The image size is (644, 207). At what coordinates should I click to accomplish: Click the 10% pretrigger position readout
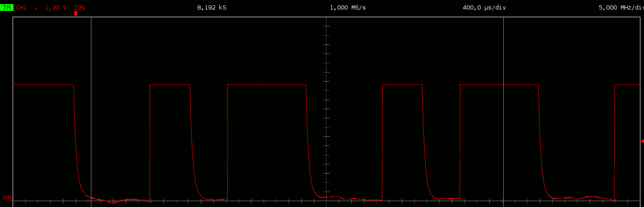[79, 8]
